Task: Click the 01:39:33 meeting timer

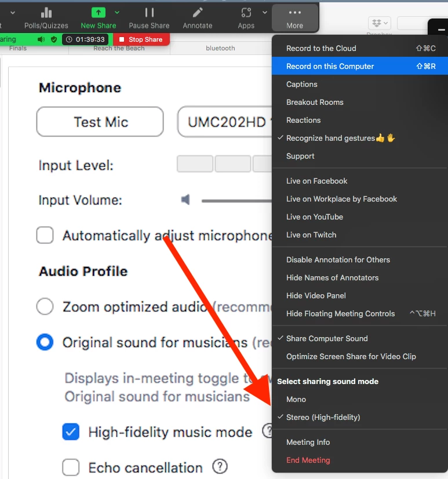Action: [90, 39]
